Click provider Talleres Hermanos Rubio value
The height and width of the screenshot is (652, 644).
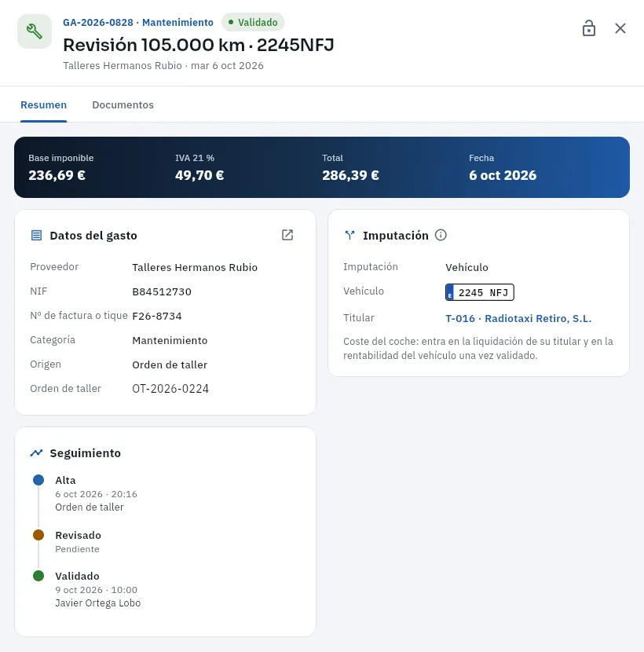click(195, 267)
